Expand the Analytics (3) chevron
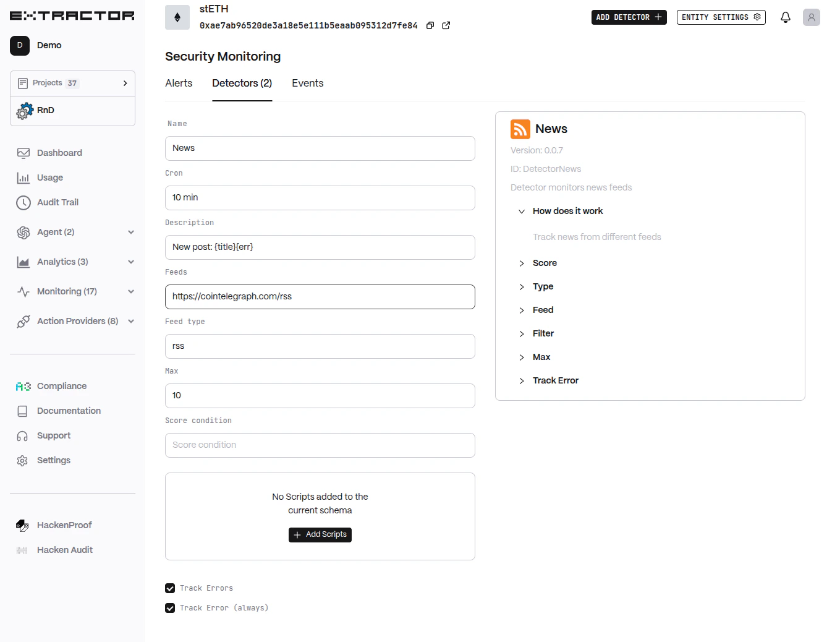The height and width of the screenshot is (642, 840). point(131,262)
